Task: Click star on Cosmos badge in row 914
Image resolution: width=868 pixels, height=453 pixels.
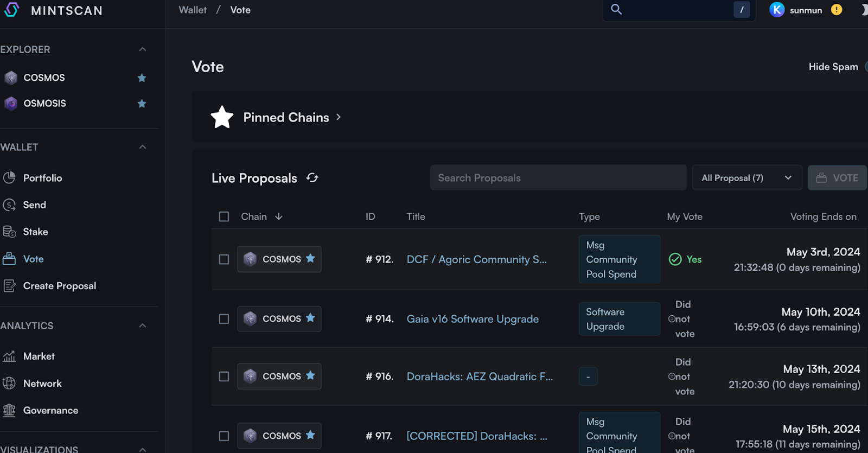Action: click(x=310, y=318)
